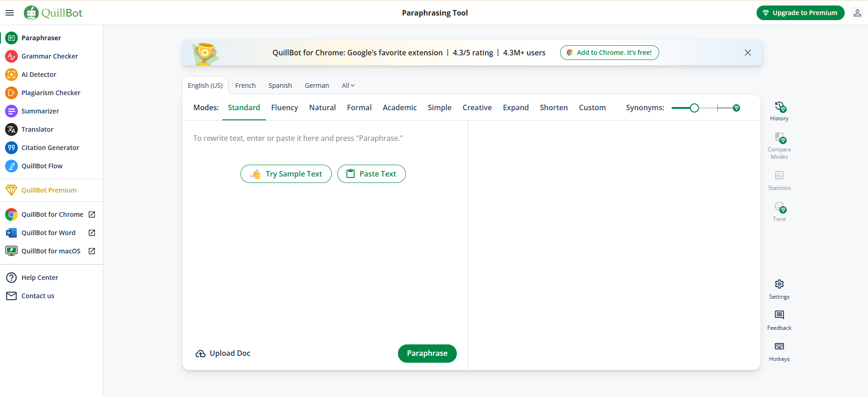Close the Chrome extension banner

click(x=748, y=53)
